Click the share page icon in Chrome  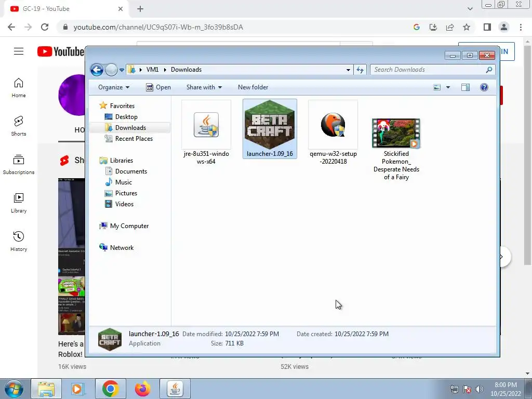pos(450,27)
